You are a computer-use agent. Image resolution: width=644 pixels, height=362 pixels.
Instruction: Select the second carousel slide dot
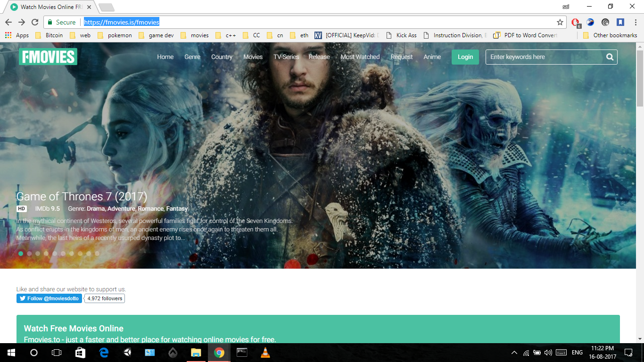(29, 253)
